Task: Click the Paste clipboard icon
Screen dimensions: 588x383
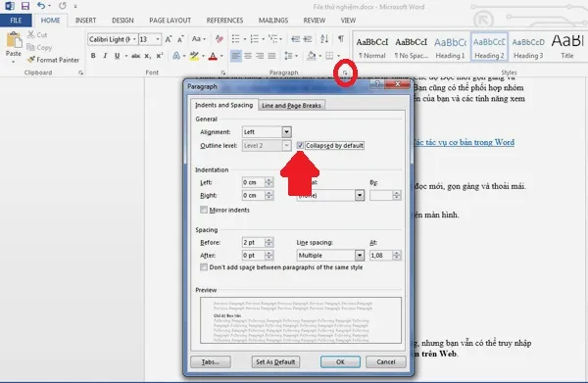Action: coord(14,40)
